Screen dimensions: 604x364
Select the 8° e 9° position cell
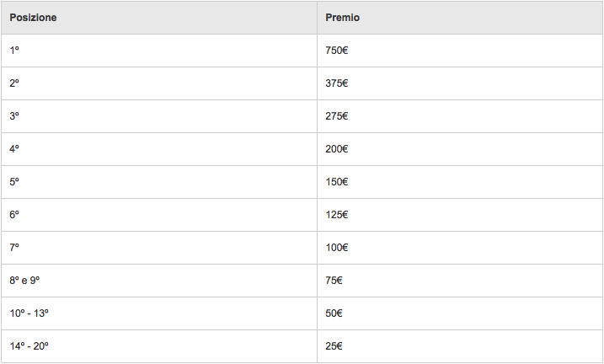(x=158, y=281)
